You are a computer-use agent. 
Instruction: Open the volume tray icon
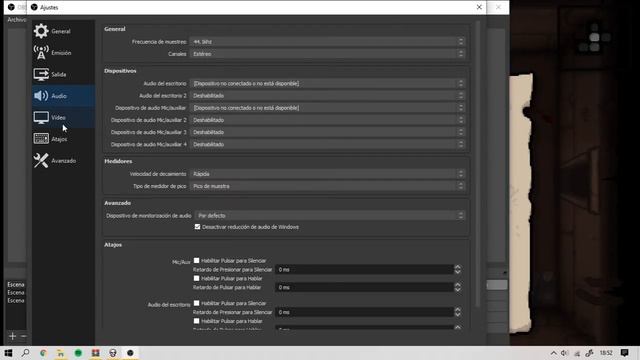tap(564, 353)
